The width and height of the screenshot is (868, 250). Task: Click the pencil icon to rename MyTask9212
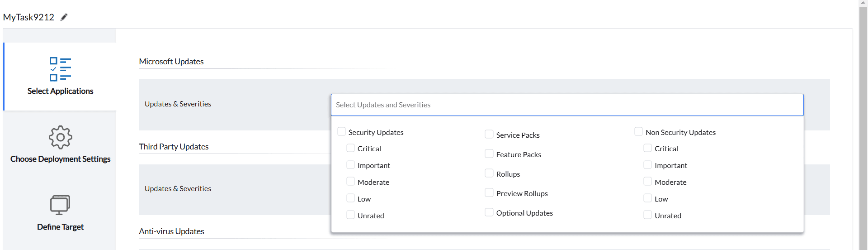[x=64, y=17]
